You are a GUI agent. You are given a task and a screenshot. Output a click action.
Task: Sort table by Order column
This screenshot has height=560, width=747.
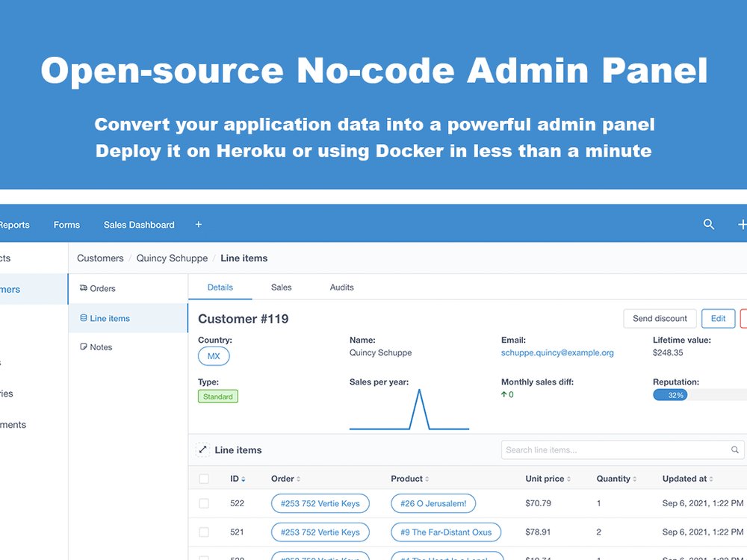[x=286, y=479]
